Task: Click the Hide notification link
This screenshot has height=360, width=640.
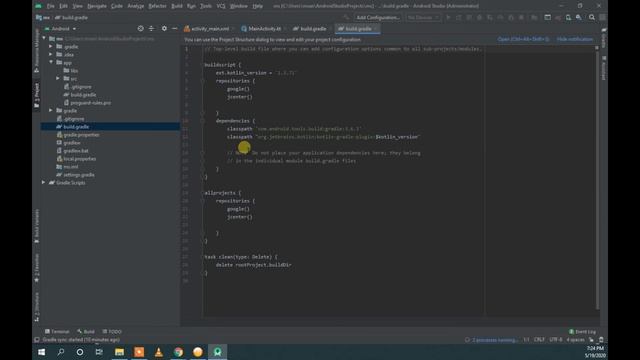Action: coord(575,39)
